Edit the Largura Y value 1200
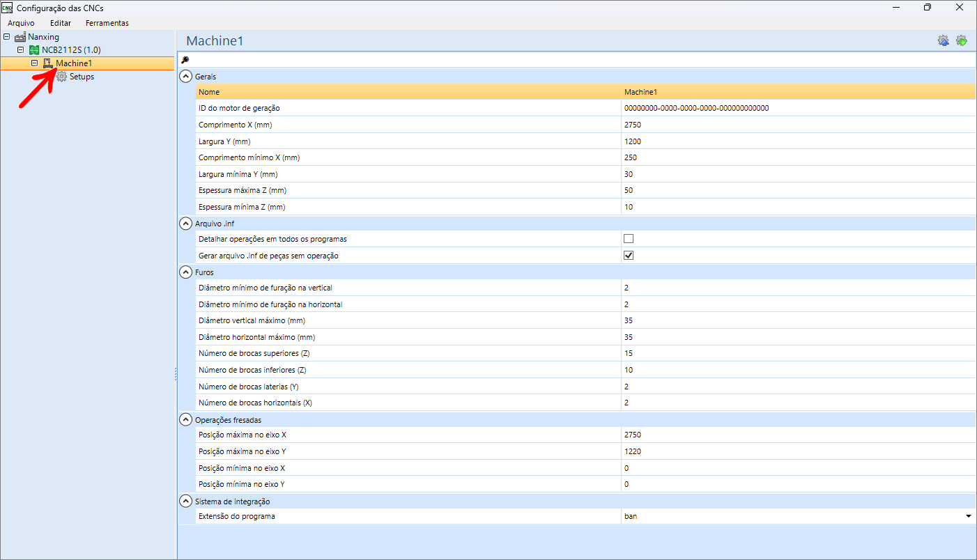This screenshot has height=560, width=977. pos(798,141)
